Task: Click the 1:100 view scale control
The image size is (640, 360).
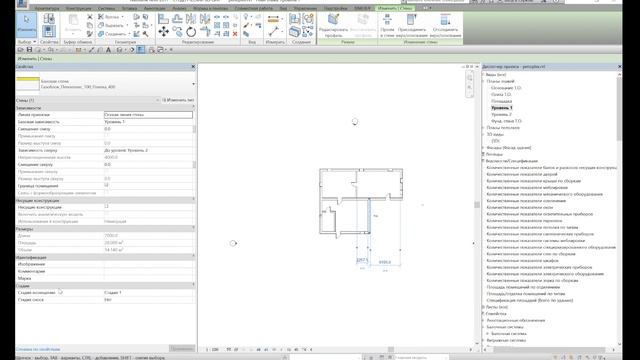Action: click(x=212, y=349)
